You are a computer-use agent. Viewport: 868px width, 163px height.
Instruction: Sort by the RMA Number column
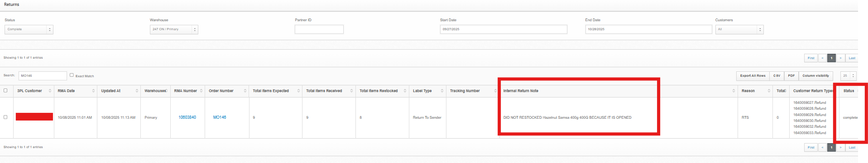(188, 91)
